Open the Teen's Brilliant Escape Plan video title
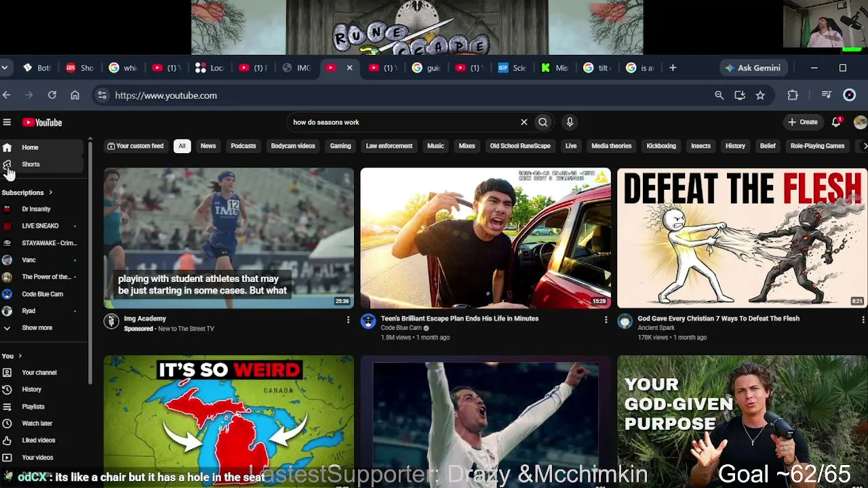868x488 pixels. 459,319
